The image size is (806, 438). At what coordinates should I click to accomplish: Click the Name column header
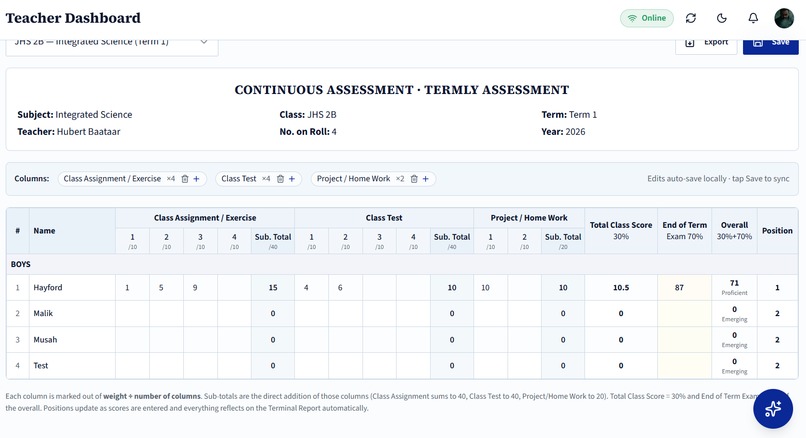pos(72,230)
